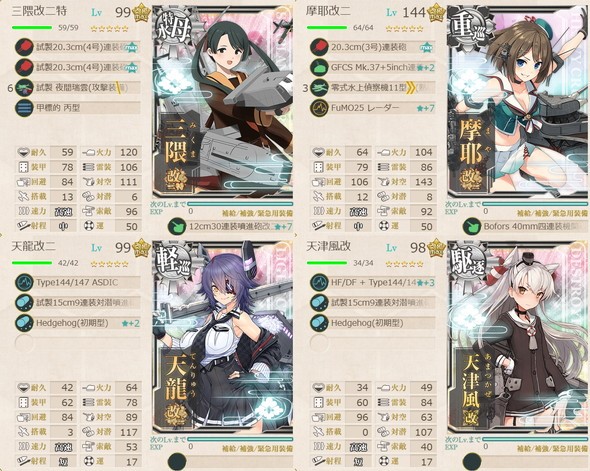Click Tenryuu's Type144/147 ASDIC sonar icon

pyautogui.click(x=24, y=283)
